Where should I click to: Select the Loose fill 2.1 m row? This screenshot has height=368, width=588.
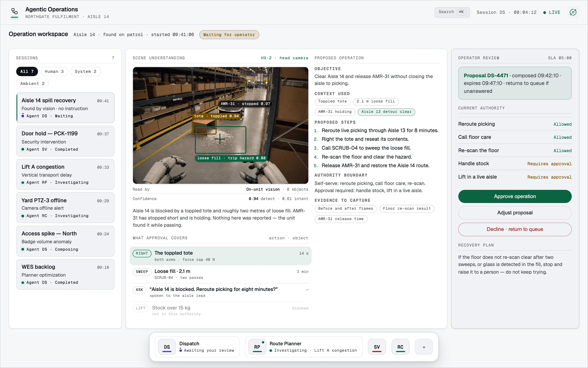pyautogui.click(x=220, y=274)
